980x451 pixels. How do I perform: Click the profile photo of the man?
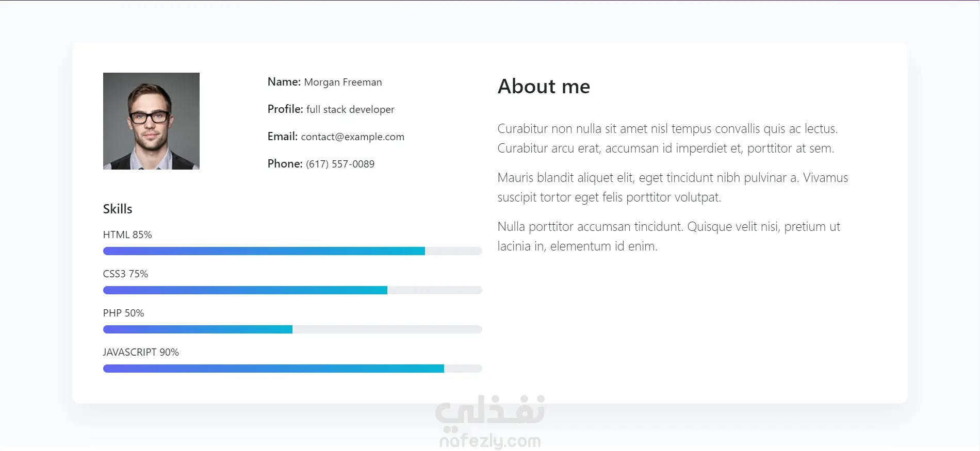[x=151, y=121]
